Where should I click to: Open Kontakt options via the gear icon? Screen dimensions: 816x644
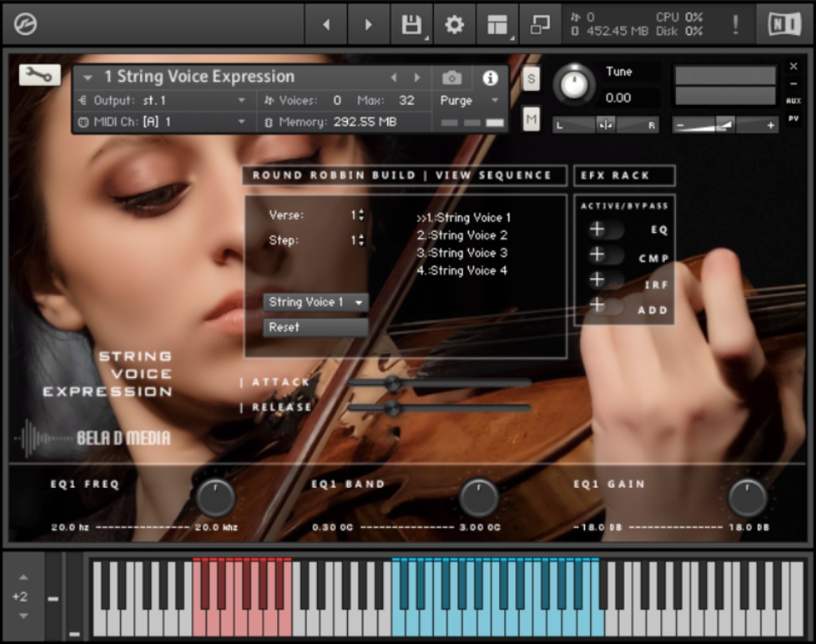(454, 24)
